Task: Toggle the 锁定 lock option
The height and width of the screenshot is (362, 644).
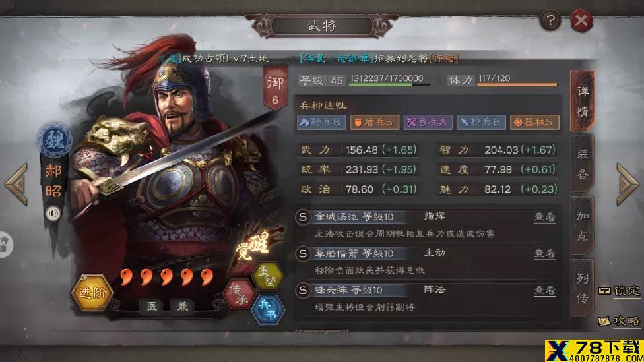Action: (620, 291)
